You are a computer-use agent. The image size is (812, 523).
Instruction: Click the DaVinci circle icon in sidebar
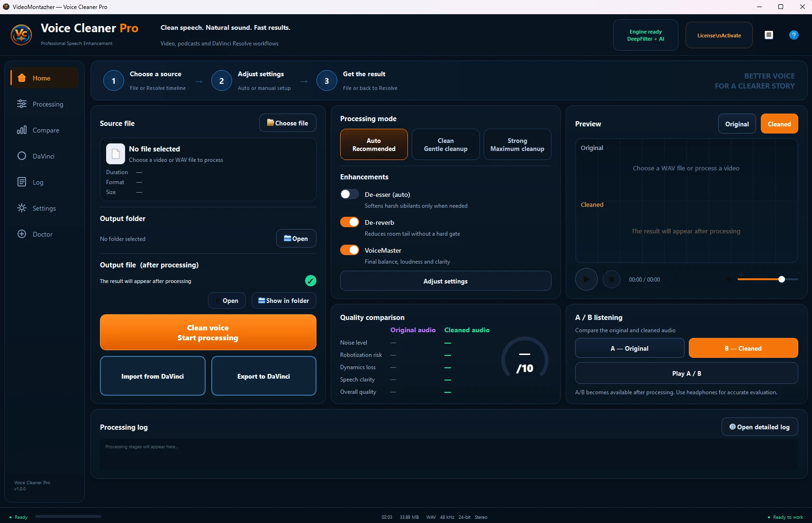tap(22, 156)
